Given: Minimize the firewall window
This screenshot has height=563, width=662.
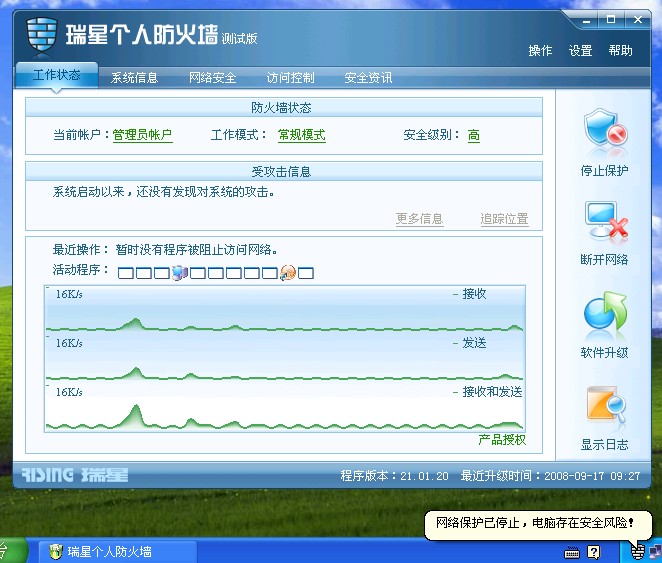Looking at the screenshot, I should point(586,20).
